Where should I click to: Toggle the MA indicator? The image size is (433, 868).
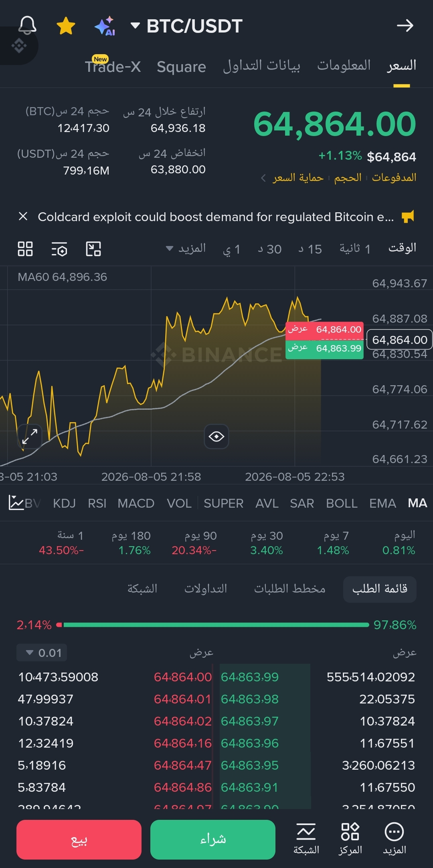point(417,503)
